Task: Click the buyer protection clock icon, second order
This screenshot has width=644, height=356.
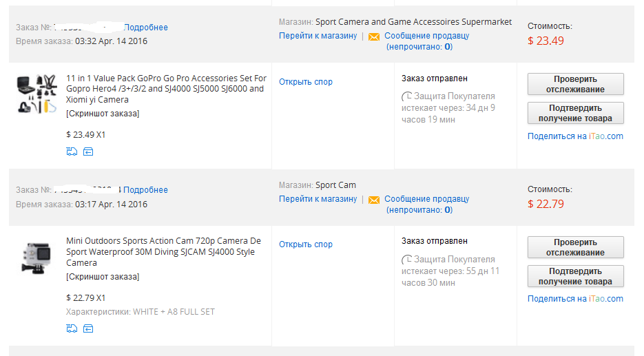Action: point(407,260)
